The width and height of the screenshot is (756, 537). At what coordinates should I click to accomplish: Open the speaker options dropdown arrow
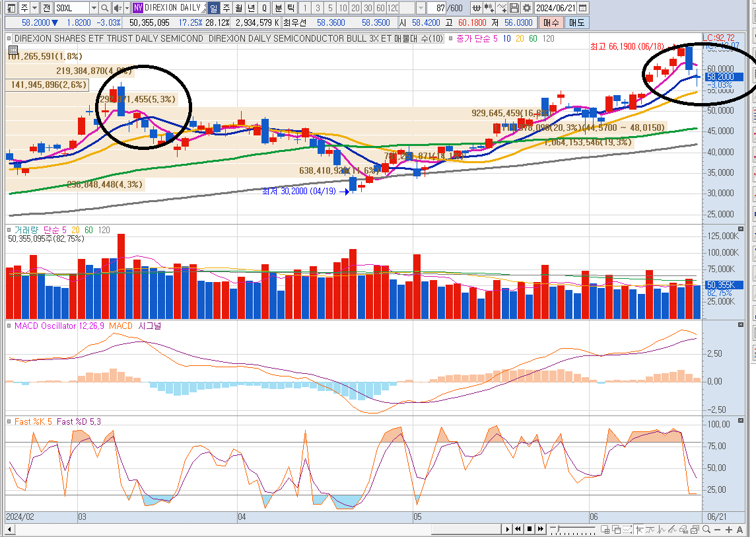[127, 8]
